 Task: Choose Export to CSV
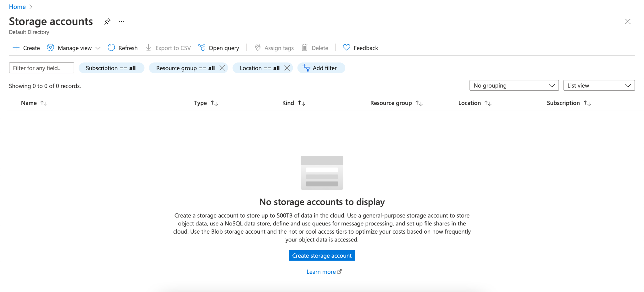point(173,48)
